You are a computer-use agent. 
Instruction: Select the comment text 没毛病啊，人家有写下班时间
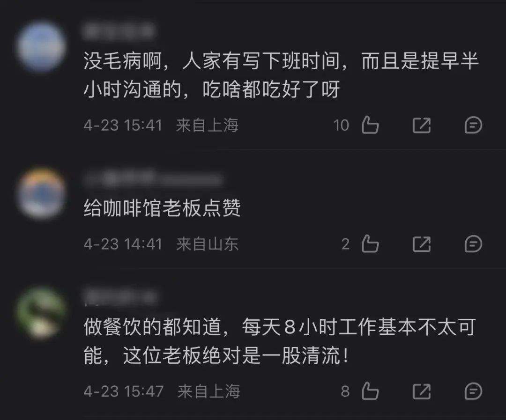[212, 61]
